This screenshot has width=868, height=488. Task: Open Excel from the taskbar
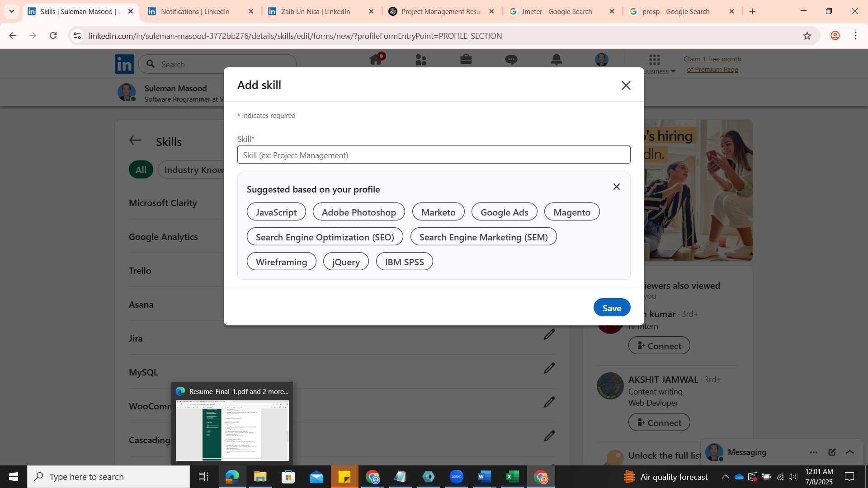pyautogui.click(x=512, y=477)
